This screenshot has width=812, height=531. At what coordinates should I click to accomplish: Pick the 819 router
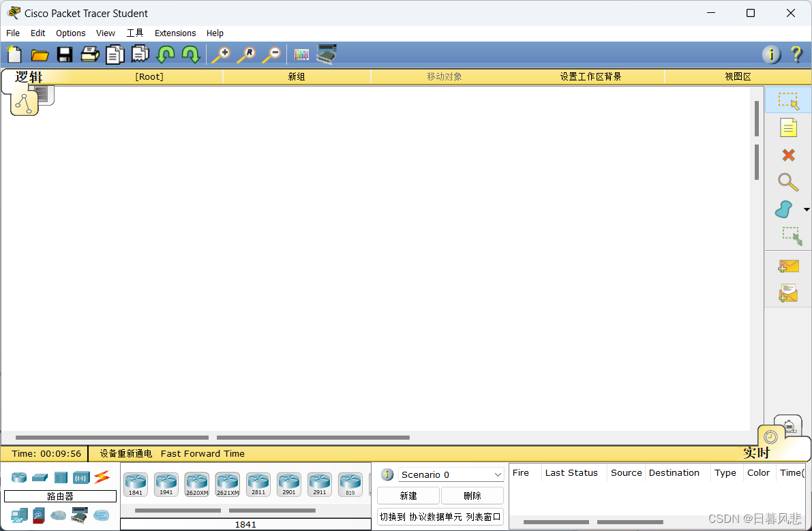coord(350,485)
